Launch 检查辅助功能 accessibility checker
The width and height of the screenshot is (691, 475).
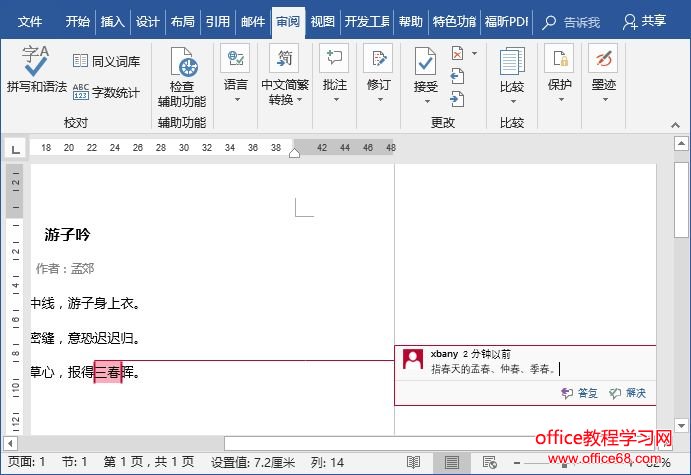tap(182, 78)
